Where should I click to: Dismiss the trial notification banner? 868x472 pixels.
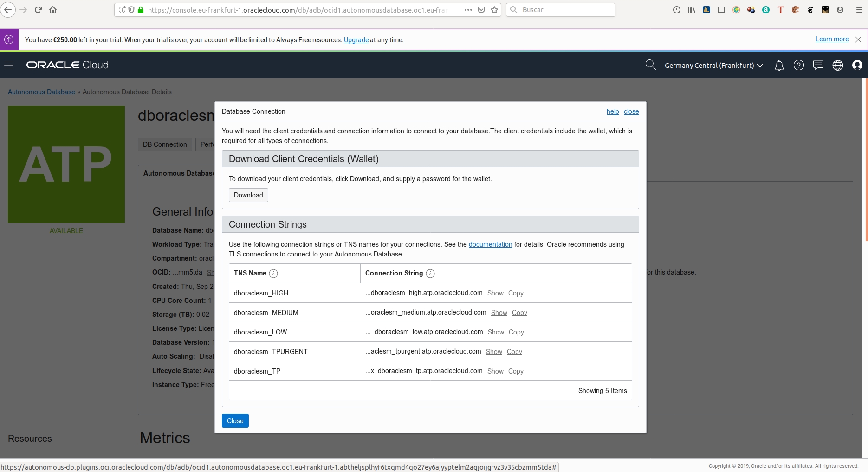point(858,39)
